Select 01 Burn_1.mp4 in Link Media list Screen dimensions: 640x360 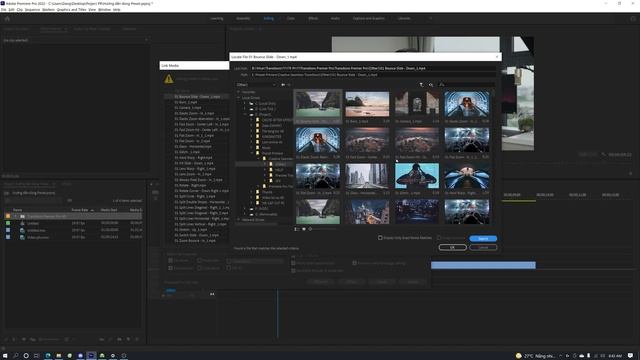[x=186, y=102]
